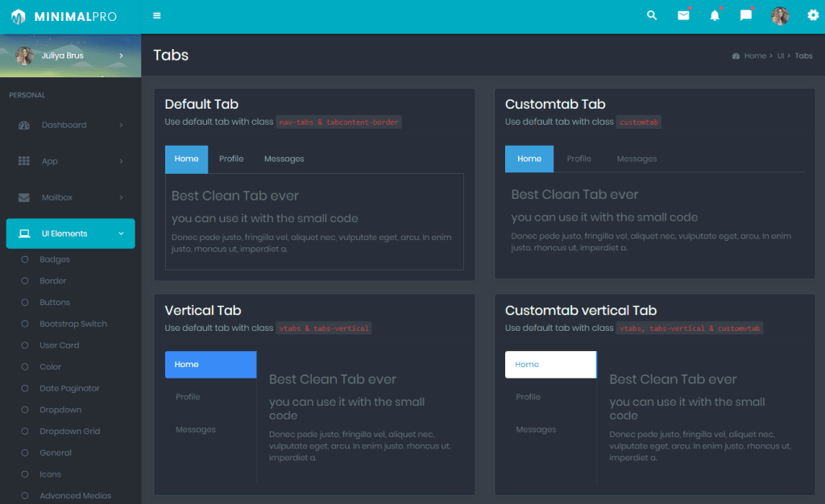Image resolution: width=825 pixels, height=504 pixels.
Task: Open Bootstrap Switch sidebar link
Action: pyautogui.click(x=73, y=324)
